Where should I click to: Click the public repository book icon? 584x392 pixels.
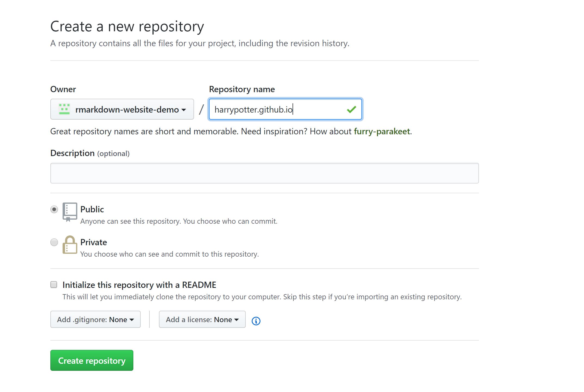tap(70, 212)
